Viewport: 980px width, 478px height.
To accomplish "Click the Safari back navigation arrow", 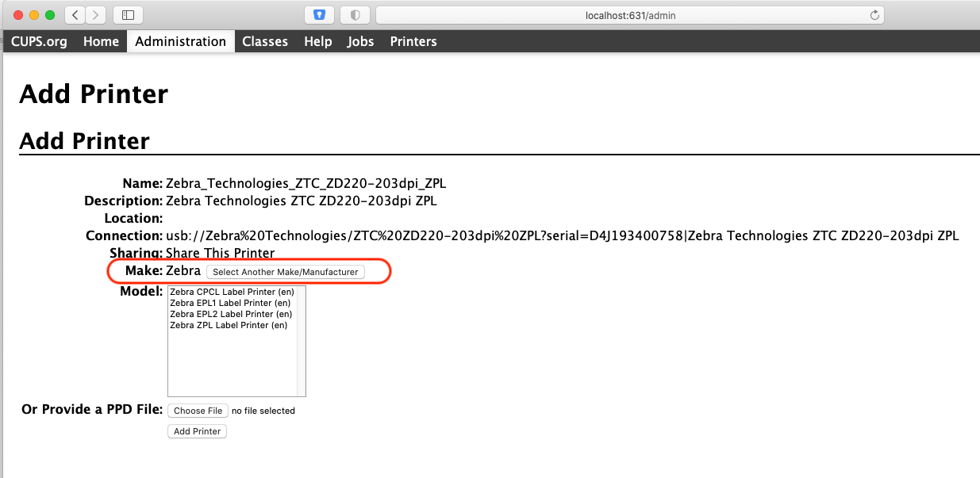I will pos(75,15).
